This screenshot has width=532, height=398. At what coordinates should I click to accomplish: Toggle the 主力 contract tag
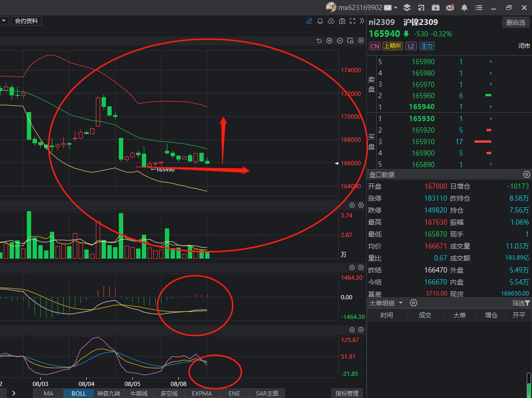pyautogui.click(x=427, y=45)
